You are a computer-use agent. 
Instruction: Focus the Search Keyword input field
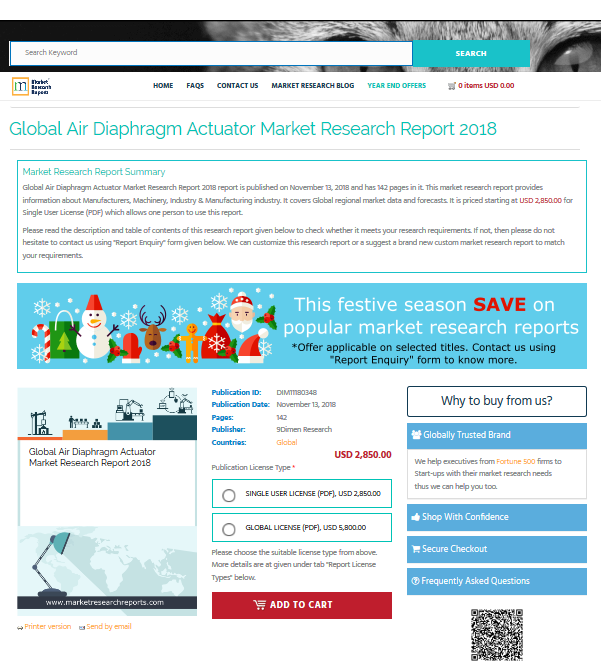pos(211,54)
